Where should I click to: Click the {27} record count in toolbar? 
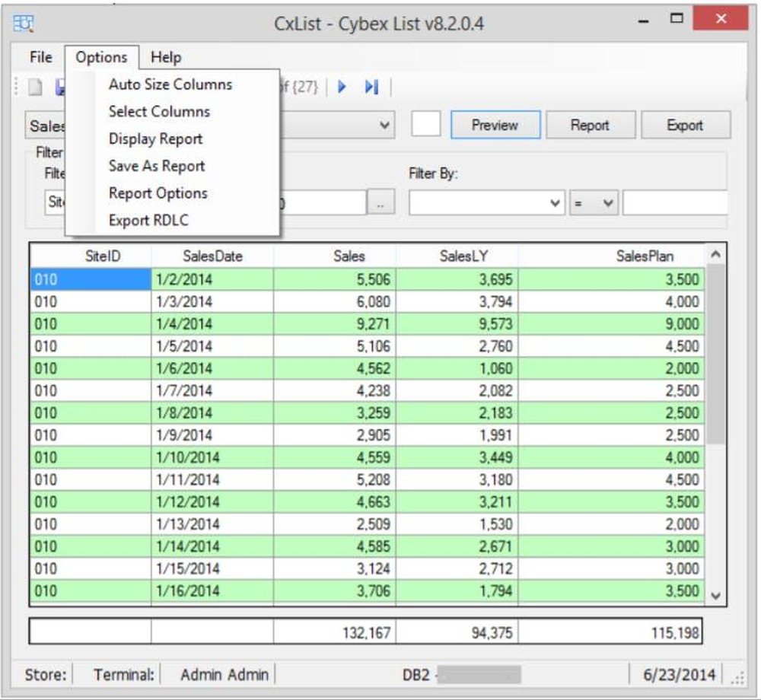tap(305, 87)
